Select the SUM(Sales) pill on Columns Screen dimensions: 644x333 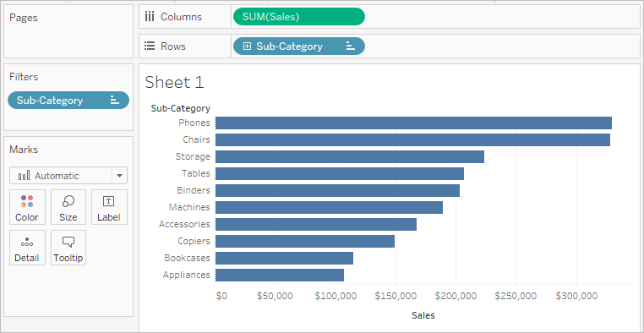tap(299, 17)
